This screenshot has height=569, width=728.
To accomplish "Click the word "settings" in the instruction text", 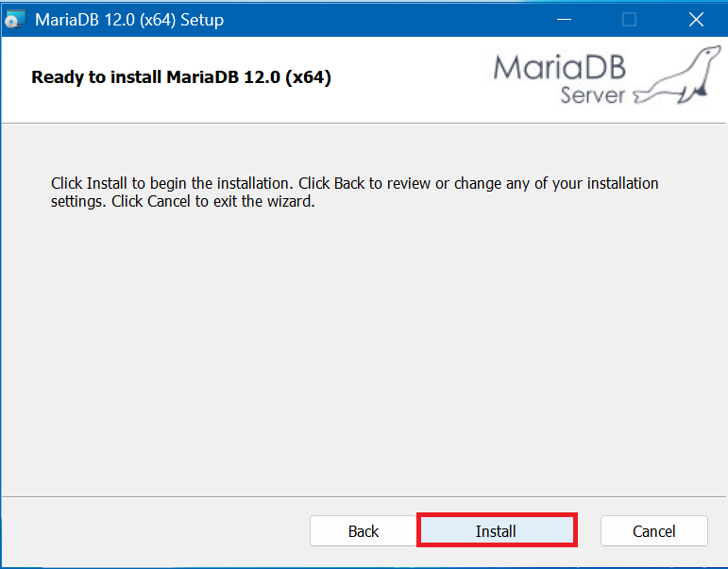I will (x=77, y=201).
